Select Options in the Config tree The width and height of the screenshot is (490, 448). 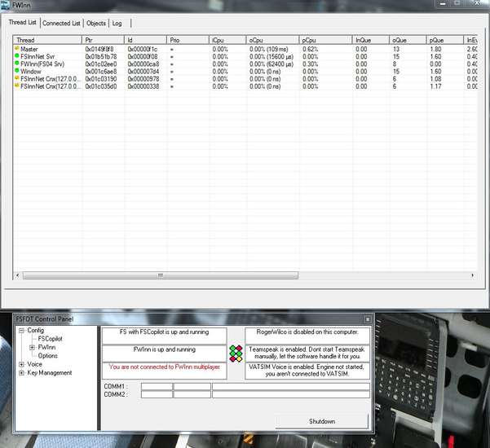pyautogui.click(x=47, y=356)
